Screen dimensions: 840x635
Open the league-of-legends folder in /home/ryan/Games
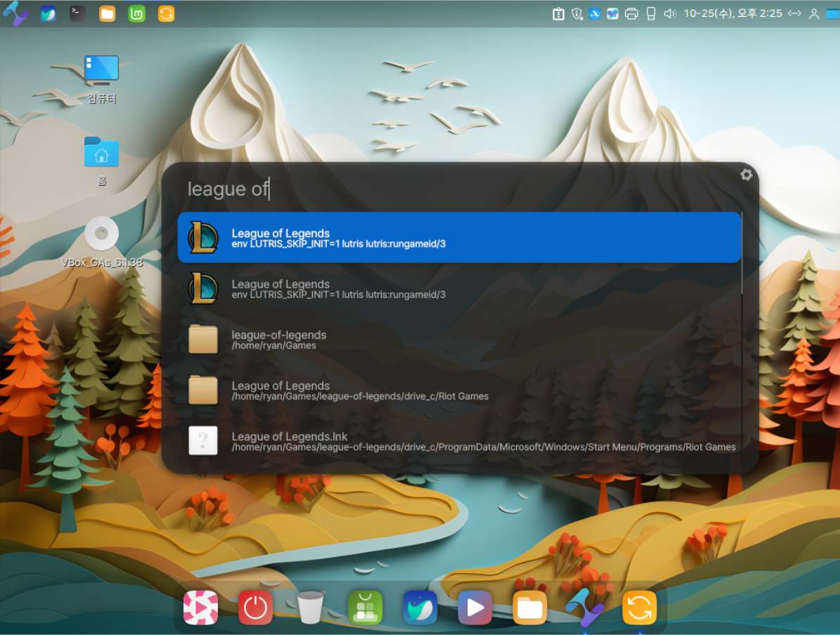(459, 340)
